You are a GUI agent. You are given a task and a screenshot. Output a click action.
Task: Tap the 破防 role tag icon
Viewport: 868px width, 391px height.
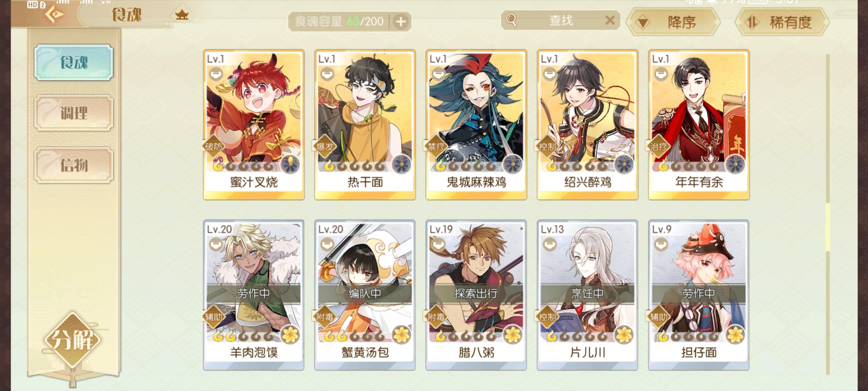214,147
